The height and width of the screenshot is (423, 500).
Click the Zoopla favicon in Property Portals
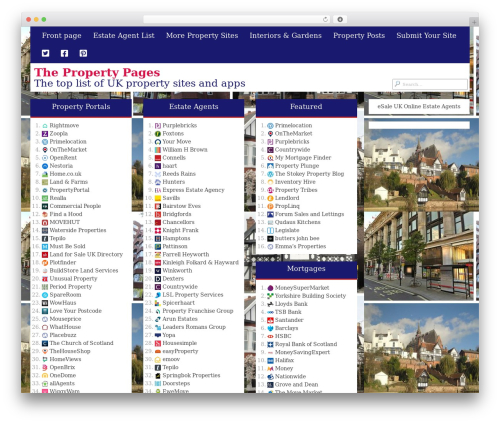click(x=45, y=134)
